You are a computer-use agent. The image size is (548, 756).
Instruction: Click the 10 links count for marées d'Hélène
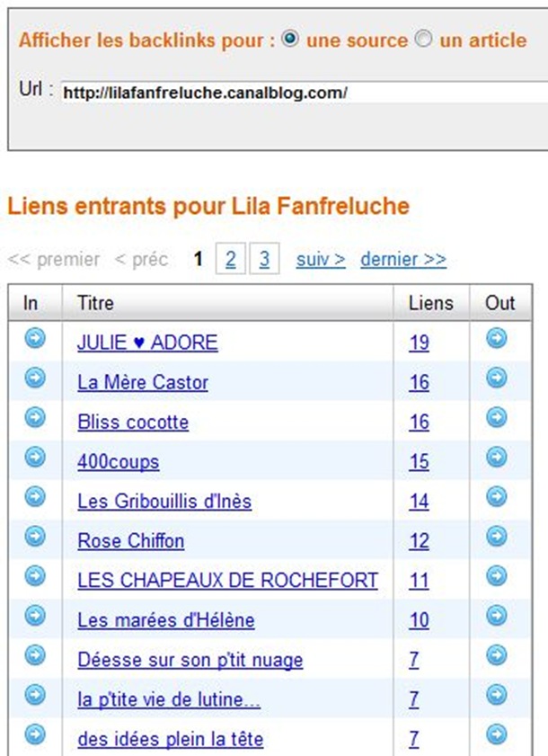[x=419, y=620]
